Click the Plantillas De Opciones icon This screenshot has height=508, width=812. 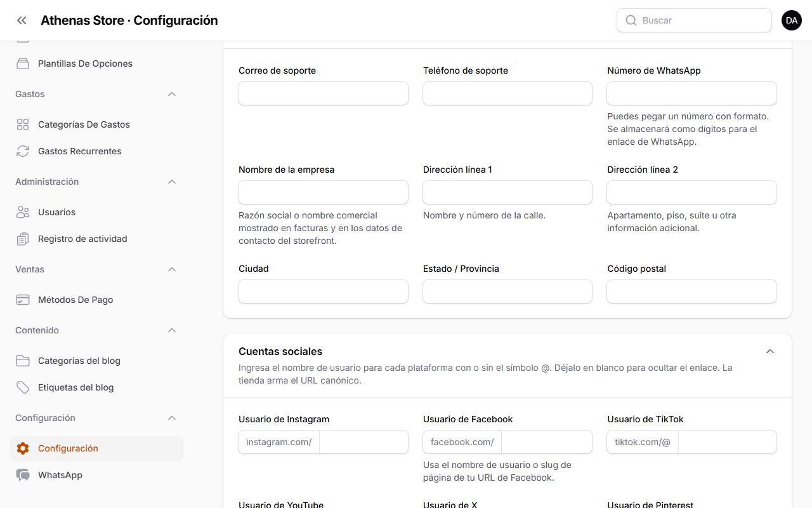coord(23,63)
